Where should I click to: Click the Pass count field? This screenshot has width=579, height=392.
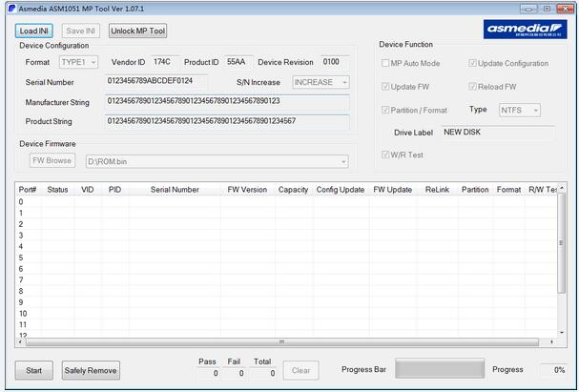(x=208, y=373)
